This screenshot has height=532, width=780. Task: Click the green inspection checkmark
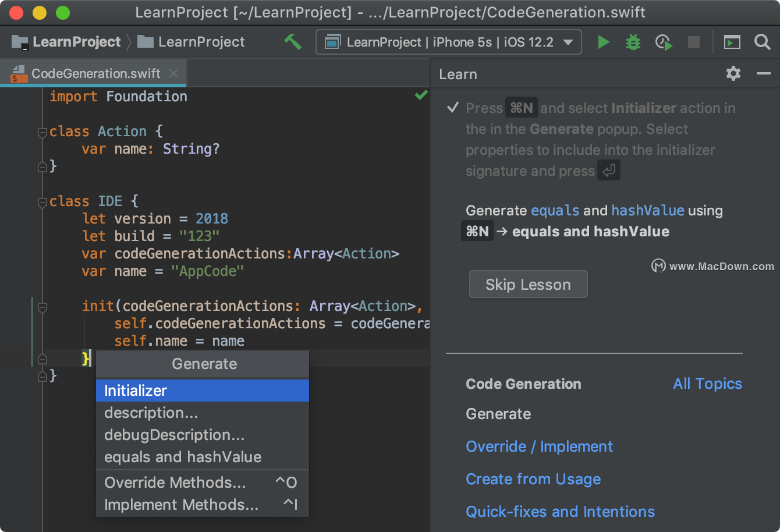coord(421,95)
